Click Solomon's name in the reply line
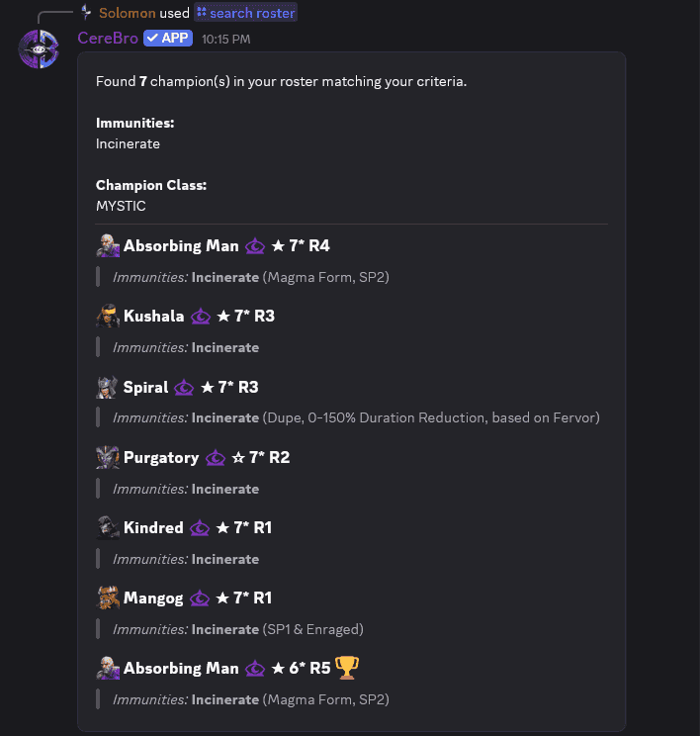 (128, 13)
